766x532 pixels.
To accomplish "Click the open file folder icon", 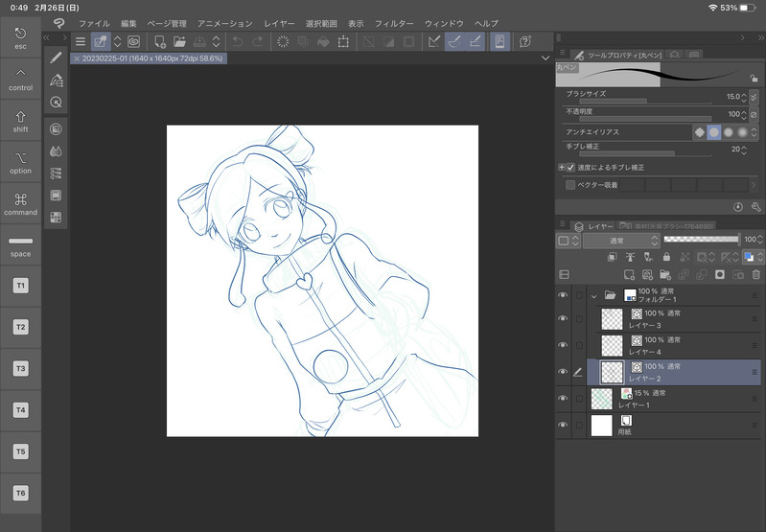I will 179,41.
